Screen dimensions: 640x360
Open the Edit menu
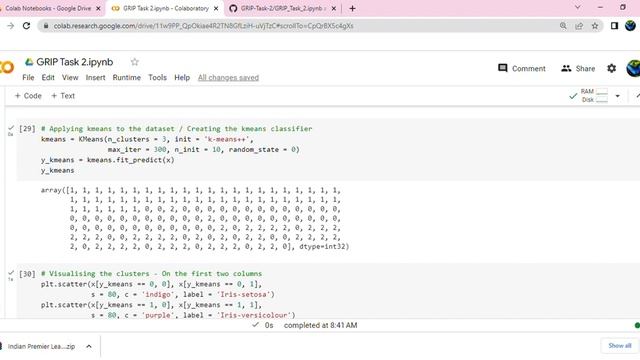click(48, 78)
